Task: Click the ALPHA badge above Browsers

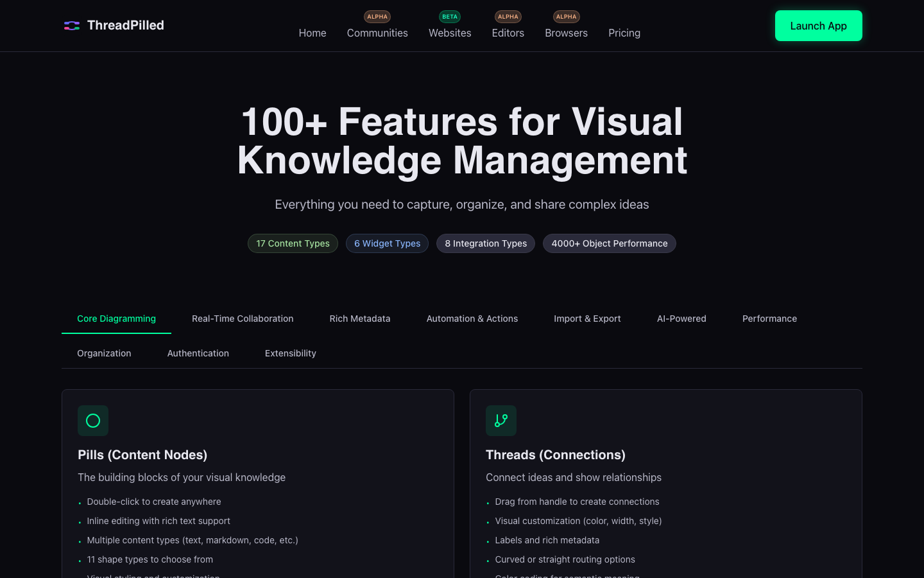Action: [567, 17]
